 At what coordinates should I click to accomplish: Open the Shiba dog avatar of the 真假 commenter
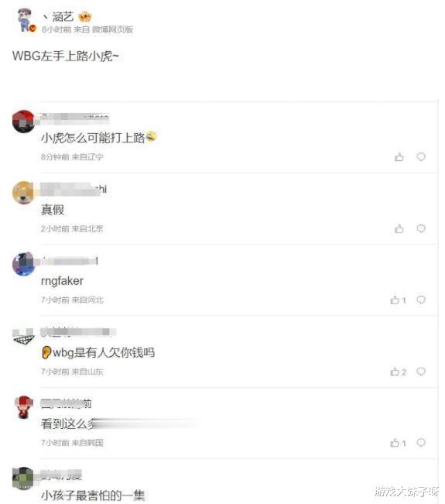[x=23, y=193]
